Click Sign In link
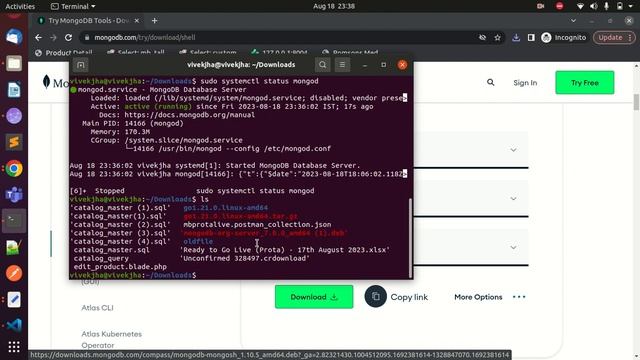The image size is (640, 360). tap(525, 83)
